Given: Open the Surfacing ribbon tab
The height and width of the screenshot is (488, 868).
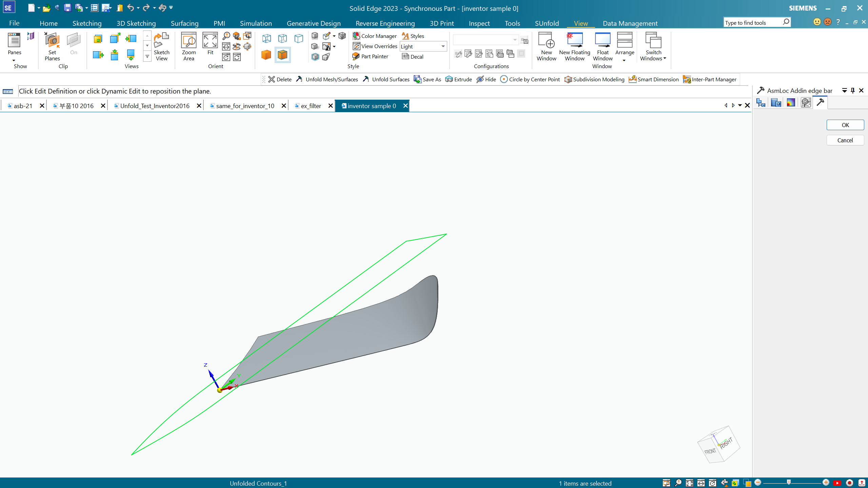Looking at the screenshot, I should click(184, 23).
